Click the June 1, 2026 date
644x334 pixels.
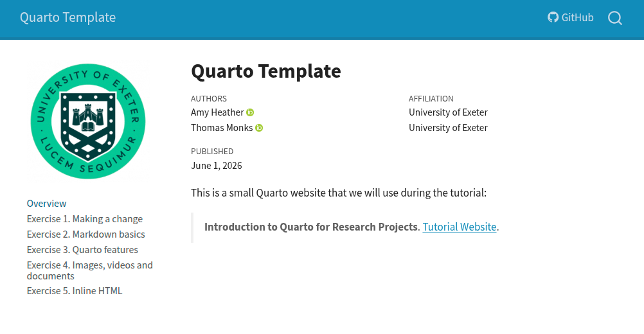tap(217, 166)
